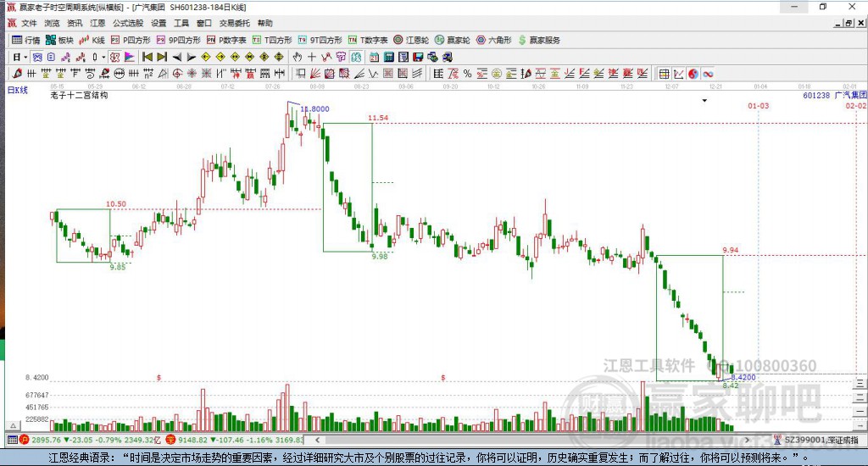Click the 601238 stock code label
Image resolution: width=868 pixels, height=466 pixels.
click(816, 95)
